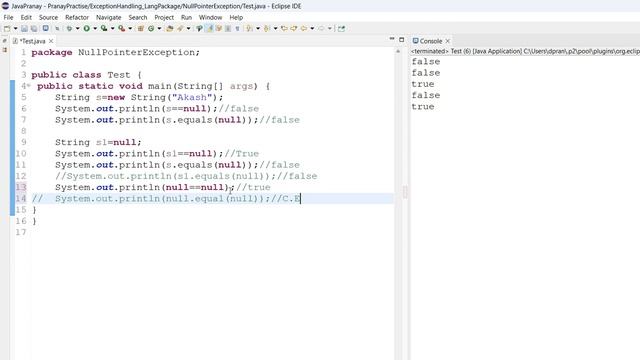Open the Edit menu

click(26, 18)
